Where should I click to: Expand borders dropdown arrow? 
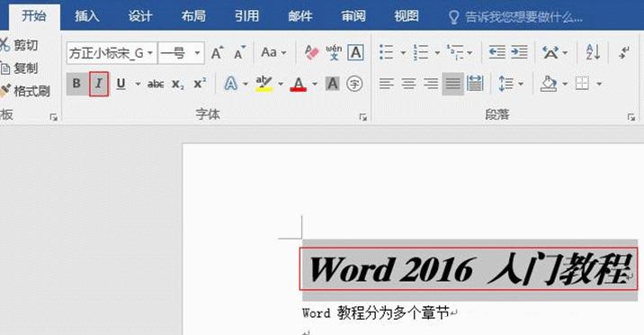[599, 85]
